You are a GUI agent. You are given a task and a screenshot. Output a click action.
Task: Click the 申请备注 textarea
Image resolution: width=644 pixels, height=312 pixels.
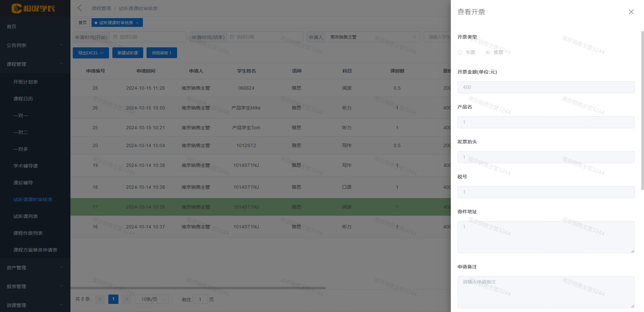pos(546,292)
